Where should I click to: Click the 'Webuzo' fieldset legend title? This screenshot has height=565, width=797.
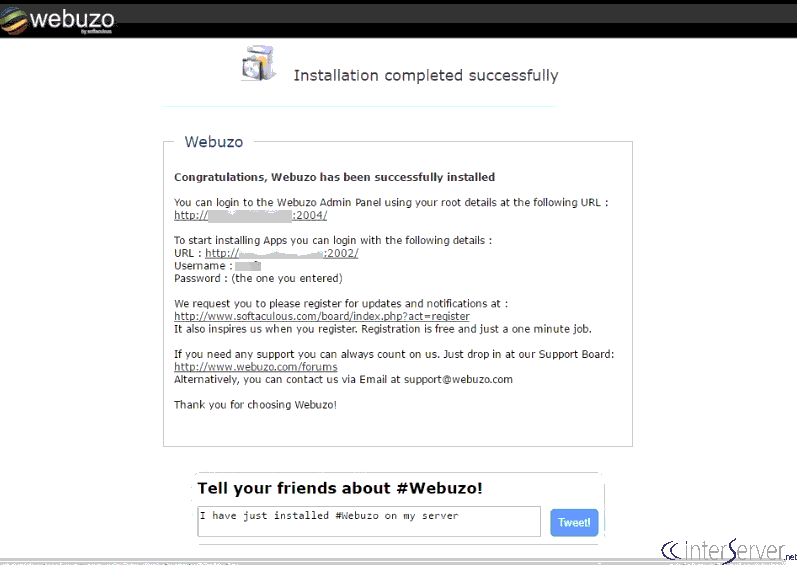(x=213, y=142)
